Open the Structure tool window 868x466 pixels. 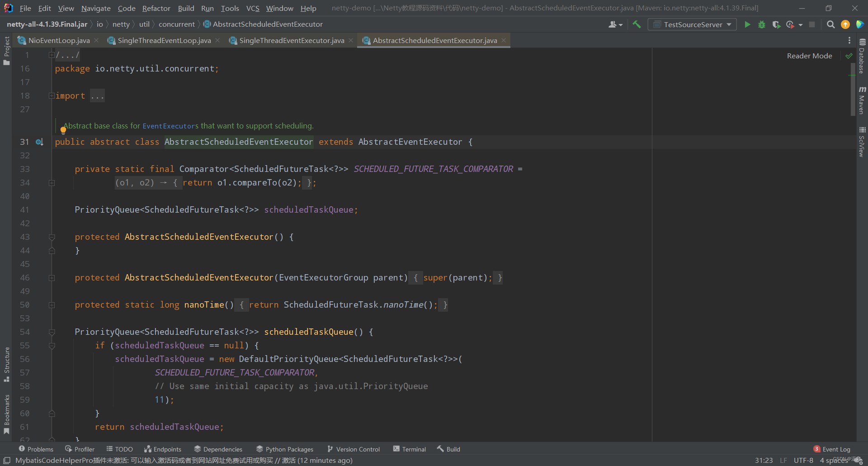coord(6,364)
